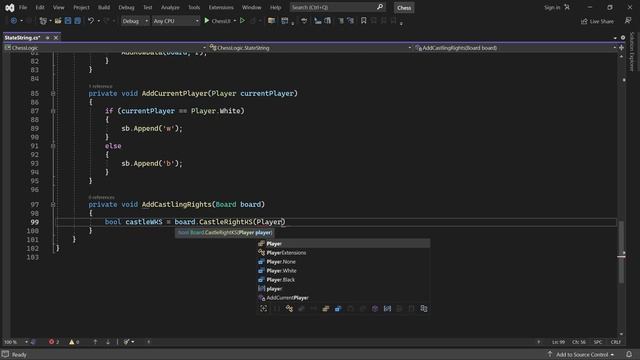640x360 pixels.
Task: Open the Extensions menu
Action: pos(221,7)
